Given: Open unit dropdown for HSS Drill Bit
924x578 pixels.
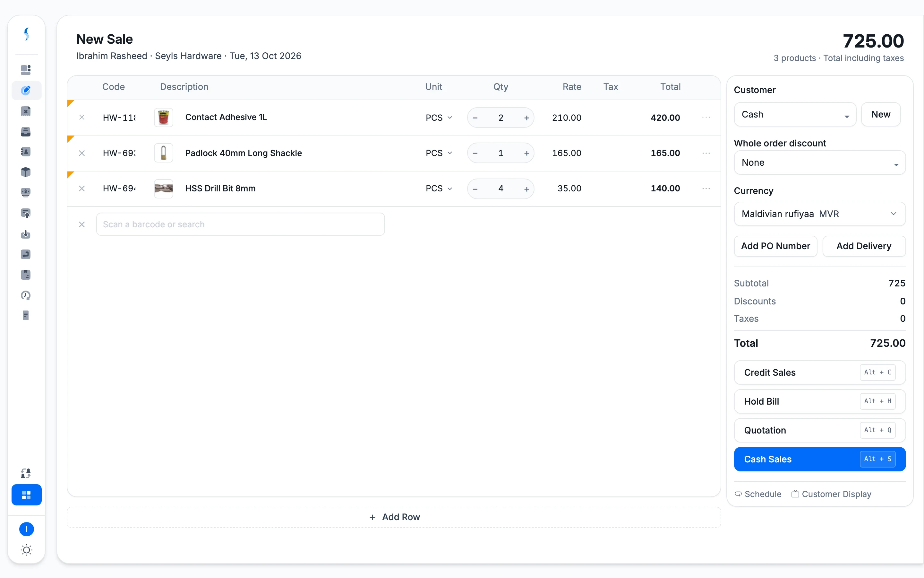Looking at the screenshot, I should click(x=439, y=188).
